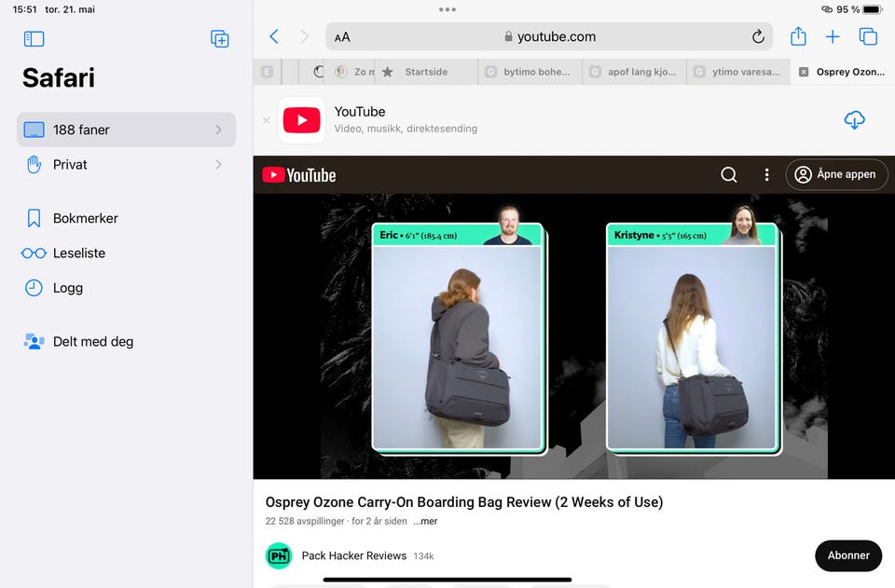Open Pack Hacker Reviews channel avatar

[x=279, y=555]
